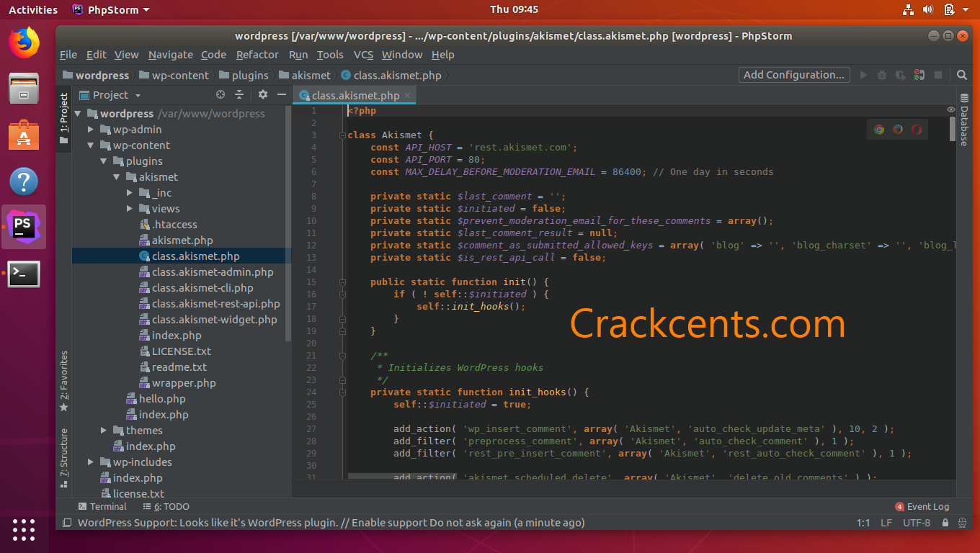The width and height of the screenshot is (980, 553).
Task: Open the Database tool window
Action: click(x=963, y=120)
